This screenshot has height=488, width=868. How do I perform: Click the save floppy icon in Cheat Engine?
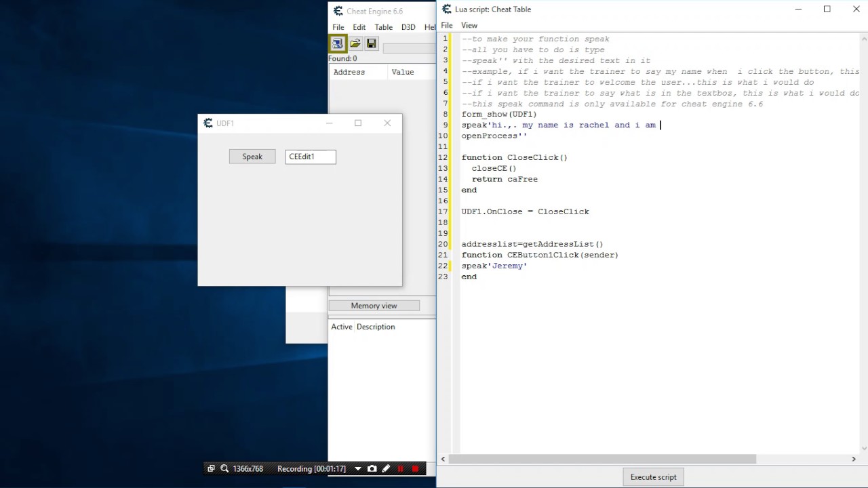pos(372,43)
